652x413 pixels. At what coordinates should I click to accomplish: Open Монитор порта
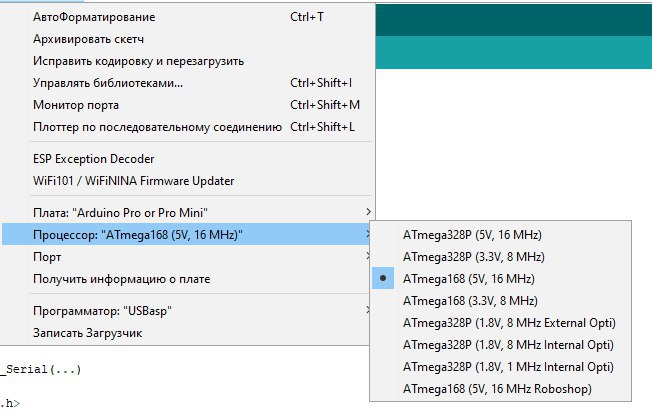pos(186,105)
